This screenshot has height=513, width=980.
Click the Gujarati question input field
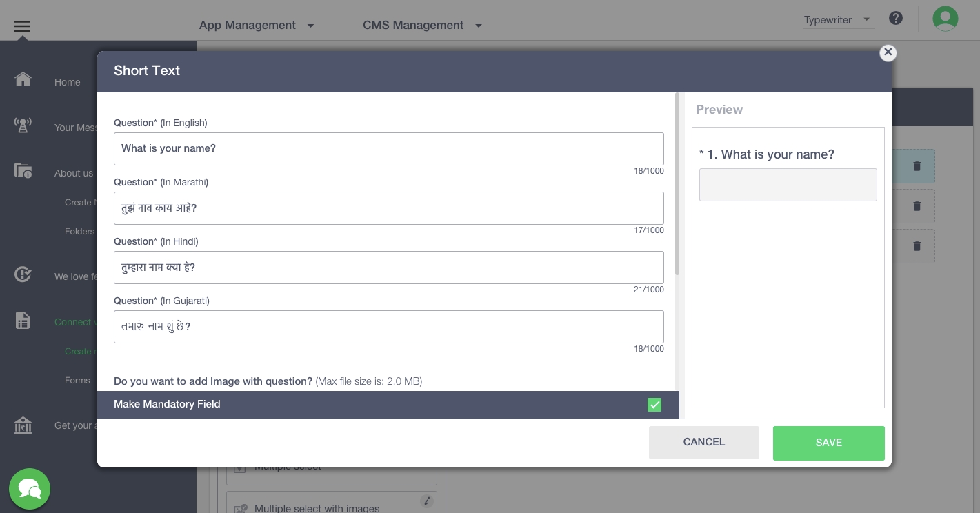388,327
